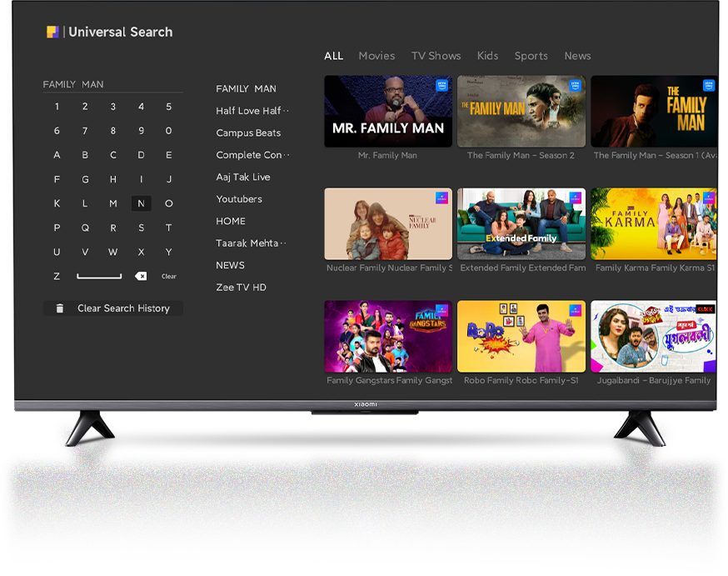The image size is (728, 576).
Task: Click provider badge on Robo Family thumbnail
Action: tap(576, 310)
